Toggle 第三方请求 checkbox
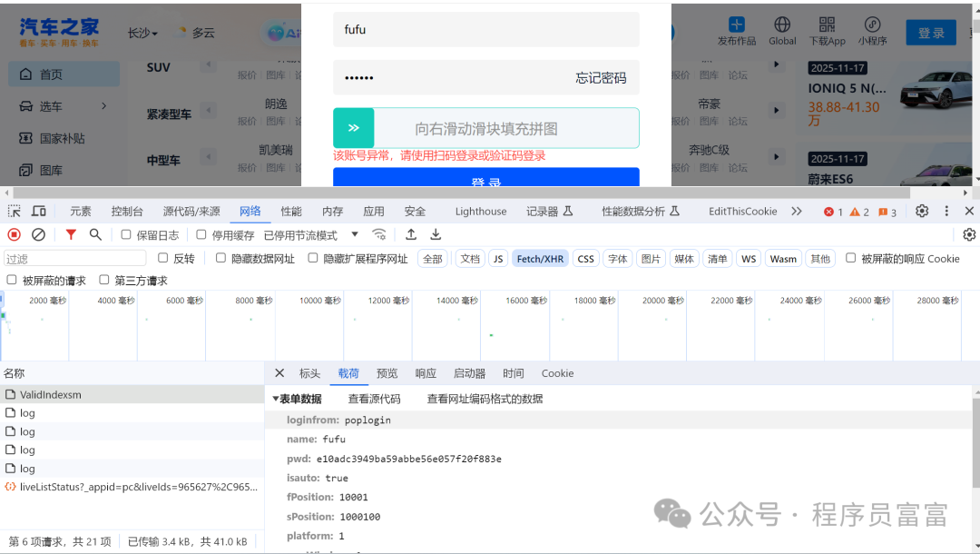The height and width of the screenshot is (554, 980). tap(103, 280)
